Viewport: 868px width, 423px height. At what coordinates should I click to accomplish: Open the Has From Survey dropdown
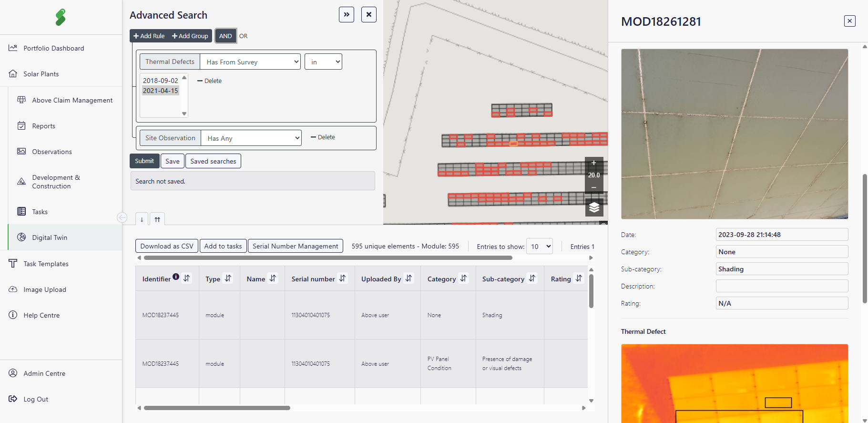(250, 62)
